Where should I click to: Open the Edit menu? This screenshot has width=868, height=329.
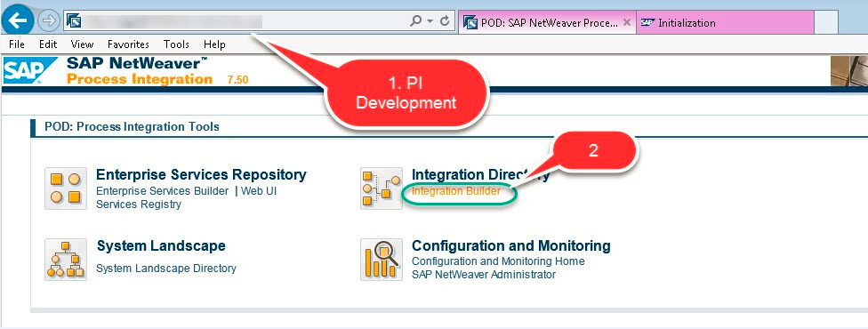[48, 44]
